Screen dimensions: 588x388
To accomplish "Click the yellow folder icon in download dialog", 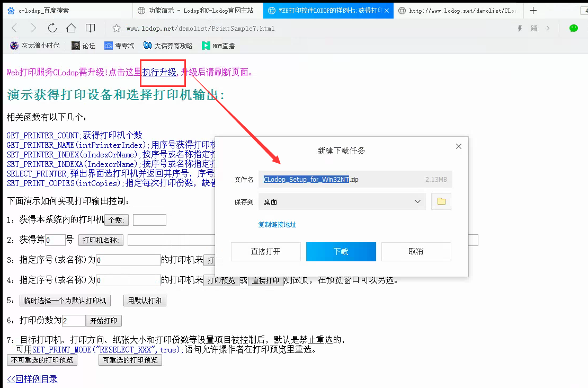I will coord(441,201).
